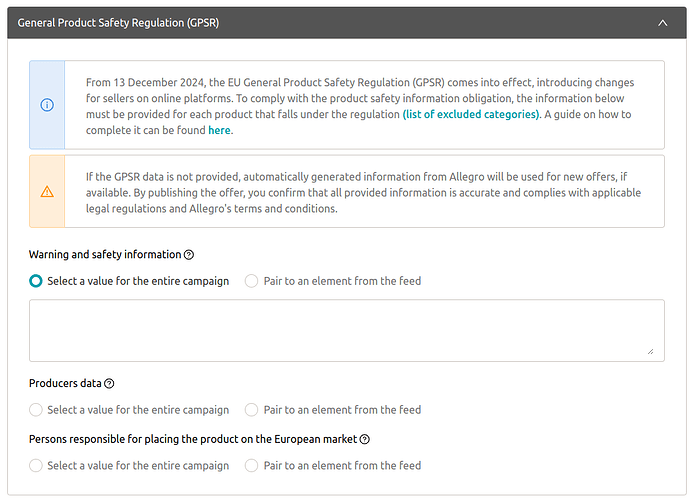Click the text area resize handle
Screen dimensions: 690x499
[650, 351]
